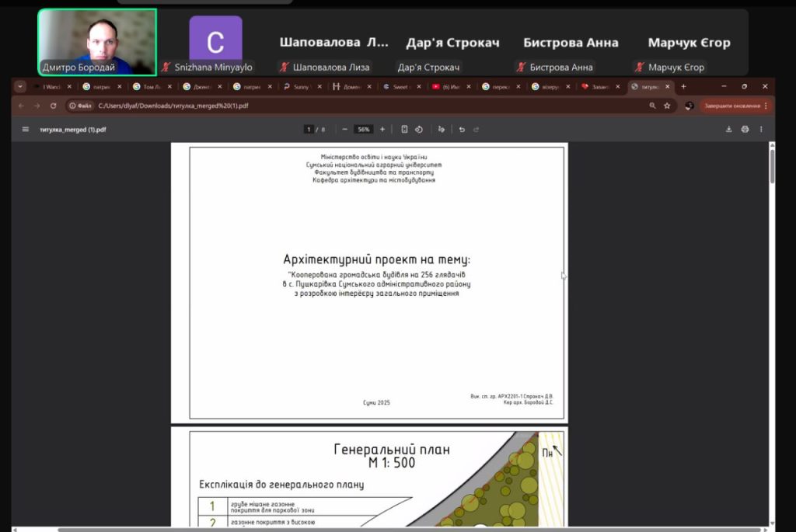Close the Домен tab
Screen dimensions: 796x532
click(369, 87)
